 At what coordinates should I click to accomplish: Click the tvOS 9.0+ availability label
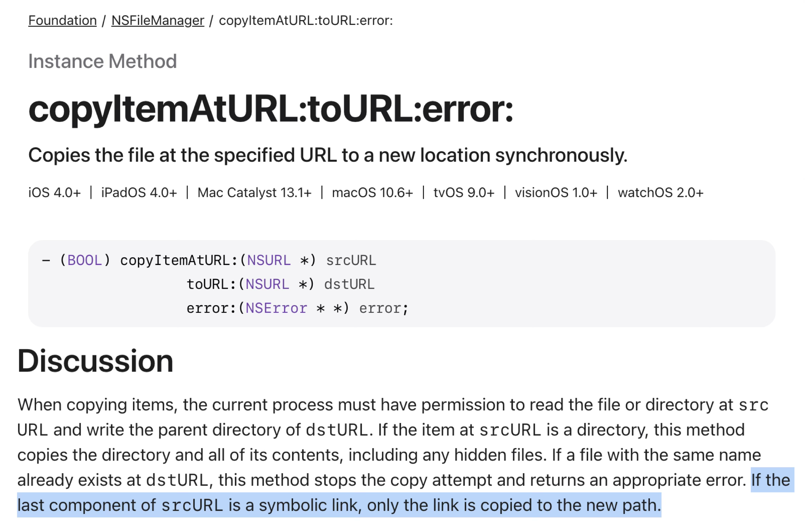point(464,193)
